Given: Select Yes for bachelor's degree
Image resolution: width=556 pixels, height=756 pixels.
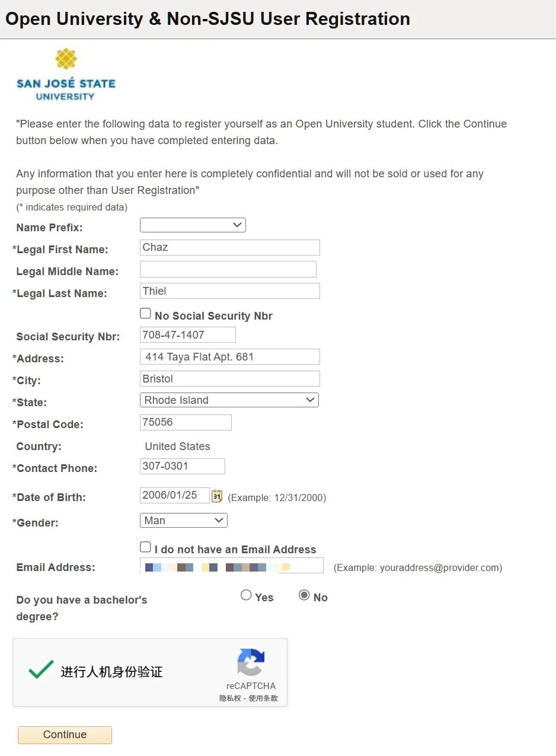Looking at the screenshot, I should [246, 595].
